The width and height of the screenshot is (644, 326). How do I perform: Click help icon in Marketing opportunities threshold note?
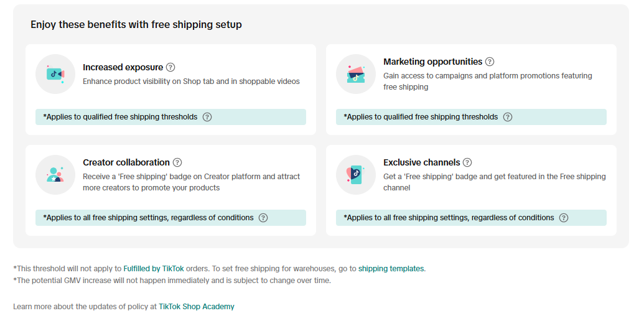point(508,117)
